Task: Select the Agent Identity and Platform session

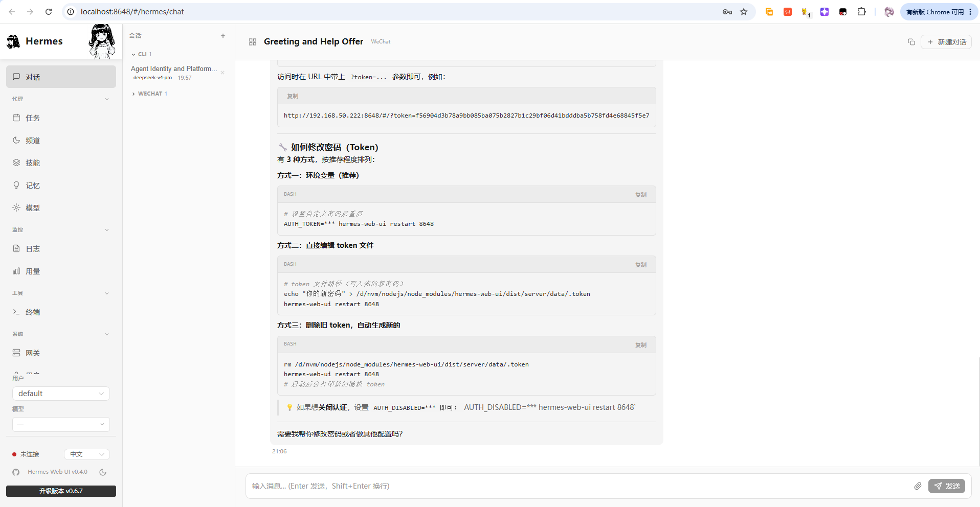Action: (174, 73)
